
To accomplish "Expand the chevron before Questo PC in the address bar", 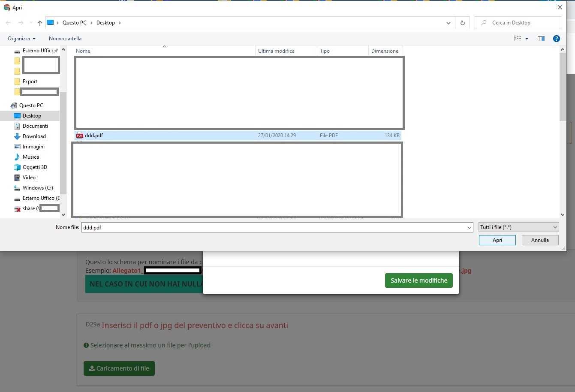I will point(57,23).
